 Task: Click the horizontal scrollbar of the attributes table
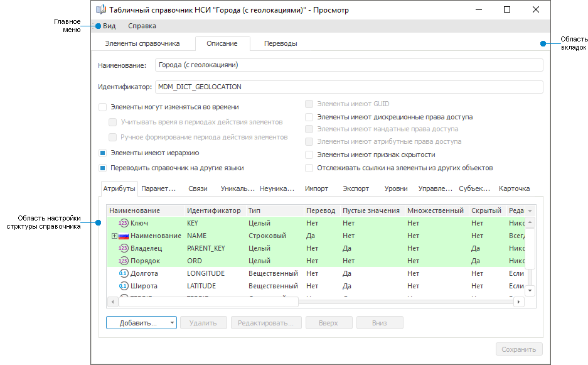(x=208, y=302)
